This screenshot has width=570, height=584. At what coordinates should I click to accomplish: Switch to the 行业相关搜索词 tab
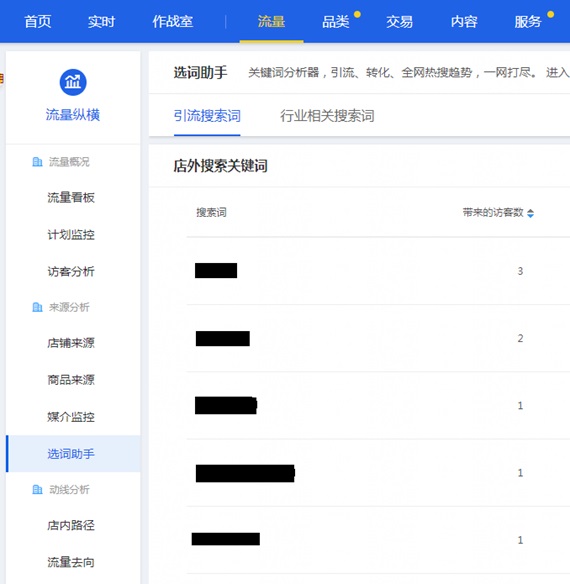pos(327,116)
